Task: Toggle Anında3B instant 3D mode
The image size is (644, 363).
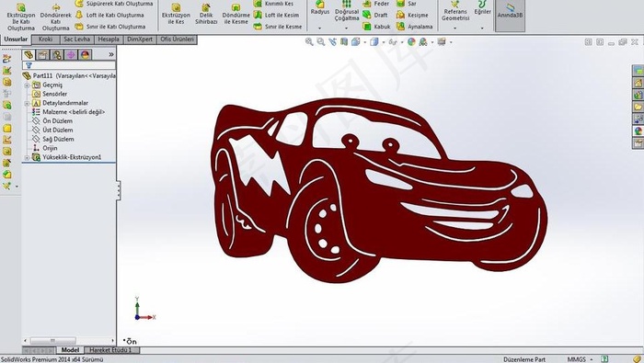Action: click(510, 16)
